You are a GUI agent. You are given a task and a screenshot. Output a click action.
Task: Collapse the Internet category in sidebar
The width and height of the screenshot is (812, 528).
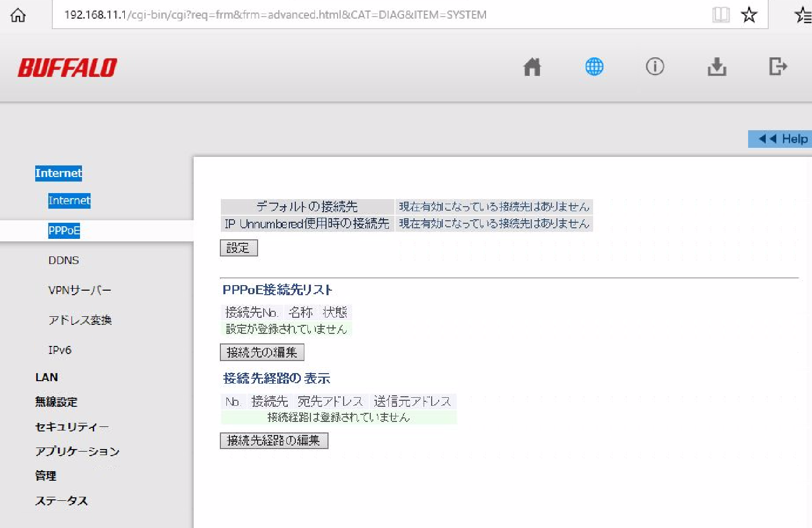tap(58, 173)
